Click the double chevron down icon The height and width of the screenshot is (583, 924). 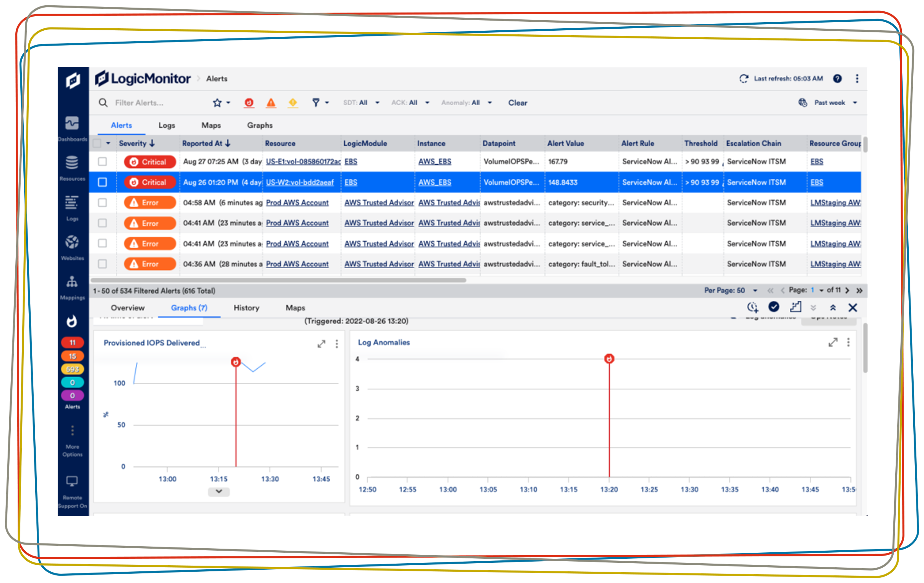coord(813,308)
